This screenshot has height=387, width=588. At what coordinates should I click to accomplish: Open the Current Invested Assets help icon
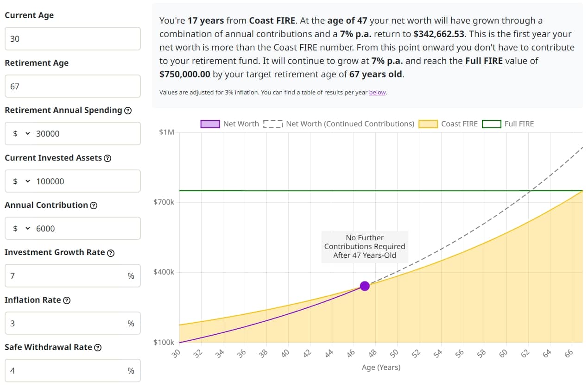tap(107, 158)
